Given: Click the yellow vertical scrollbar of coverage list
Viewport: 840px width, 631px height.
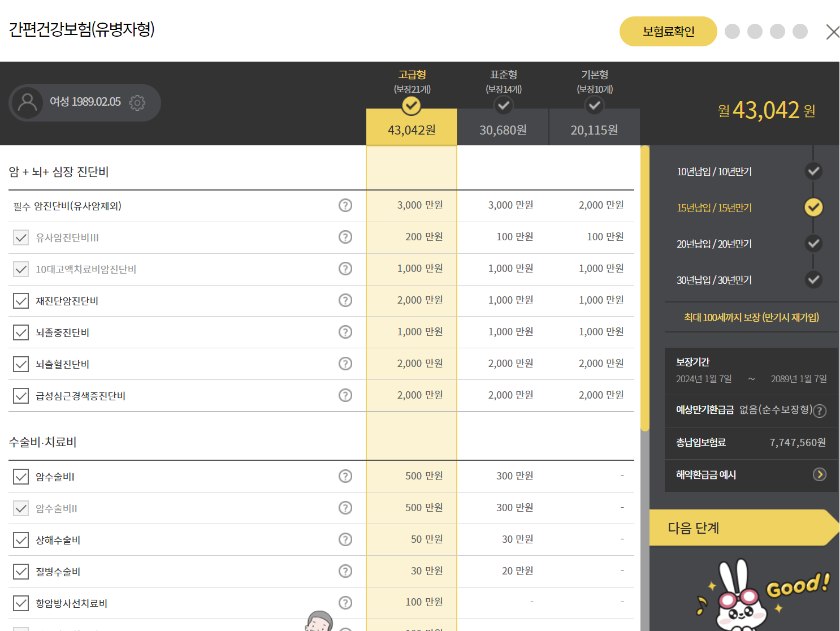Looking at the screenshot, I should 644,288.
